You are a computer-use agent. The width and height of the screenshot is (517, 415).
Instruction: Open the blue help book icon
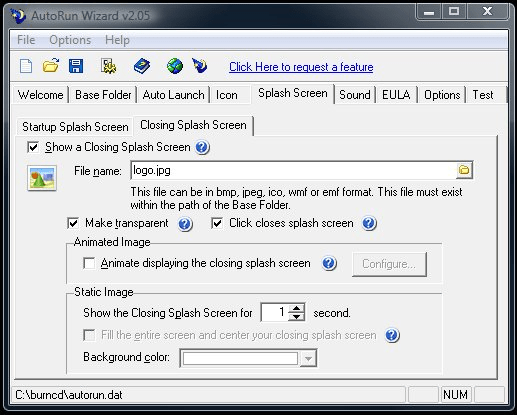click(x=142, y=66)
